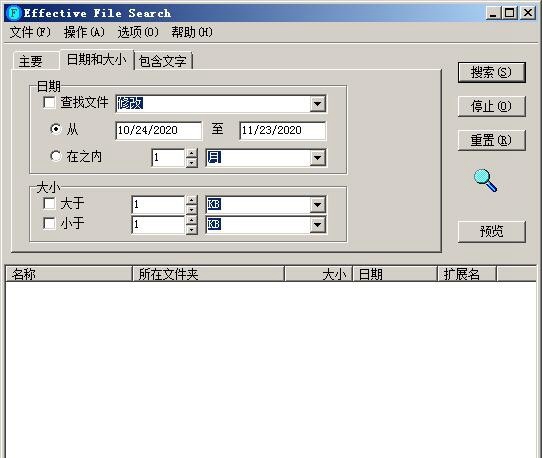Enable the 查找文件 date checkbox
The height and width of the screenshot is (458, 542).
(x=49, y=102)
